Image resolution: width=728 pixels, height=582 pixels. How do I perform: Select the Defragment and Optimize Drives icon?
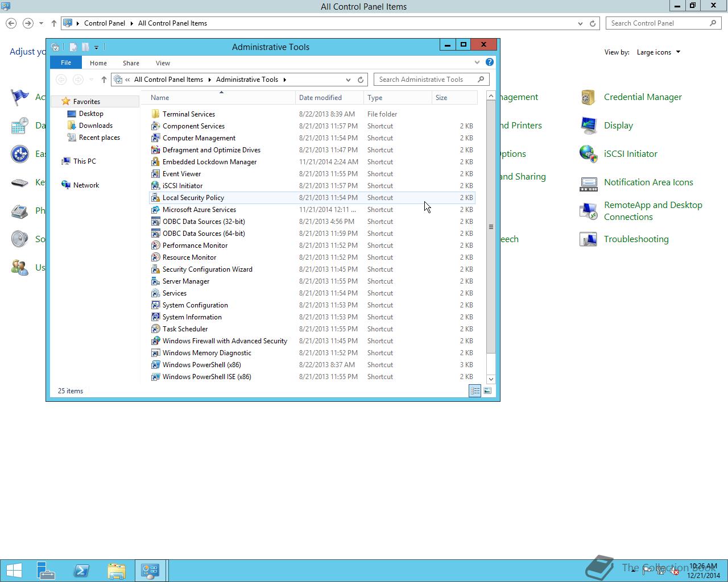[x=155, y=150]
